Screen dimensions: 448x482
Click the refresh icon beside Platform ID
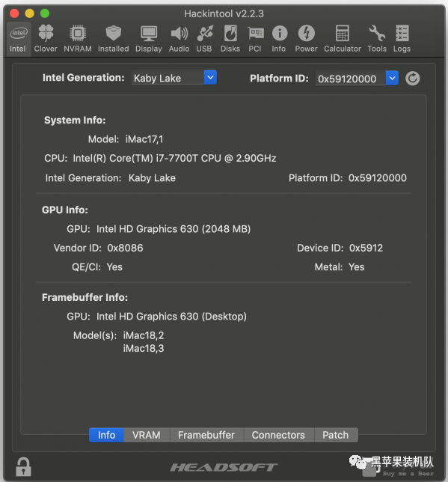coord(412,79)
